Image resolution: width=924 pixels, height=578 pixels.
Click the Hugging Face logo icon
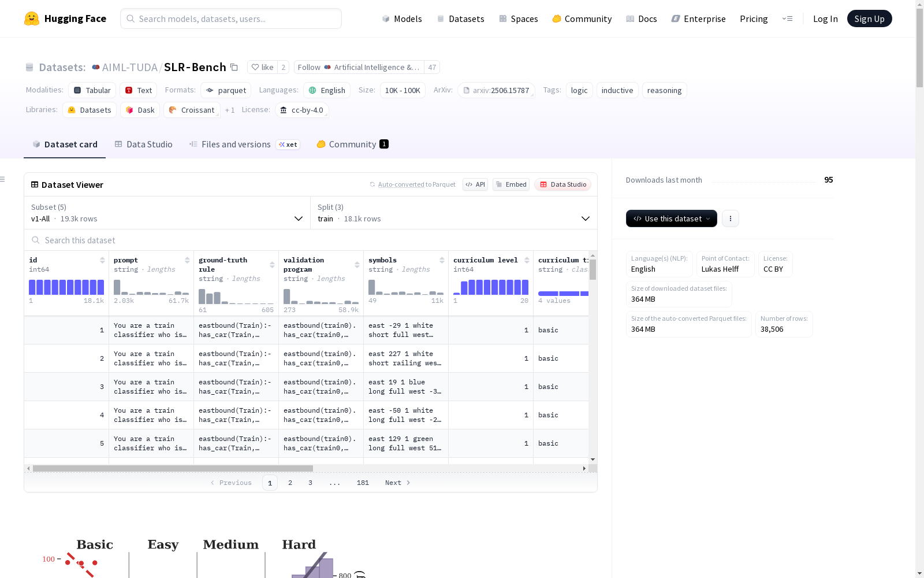[x=32, y=18]
